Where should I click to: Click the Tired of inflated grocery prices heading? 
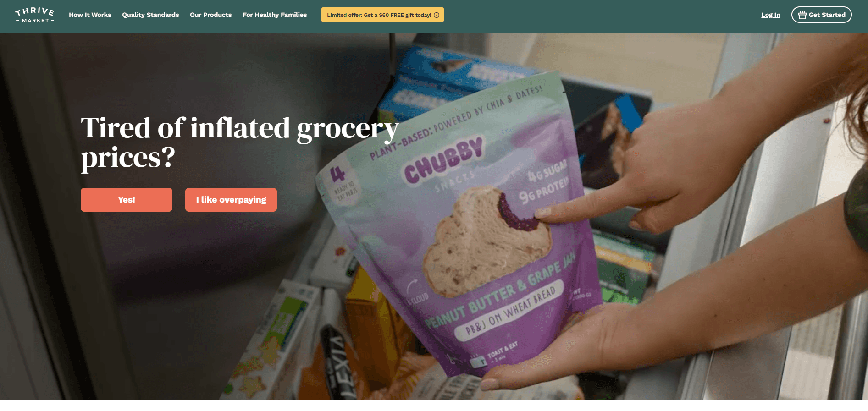(240, 143)
